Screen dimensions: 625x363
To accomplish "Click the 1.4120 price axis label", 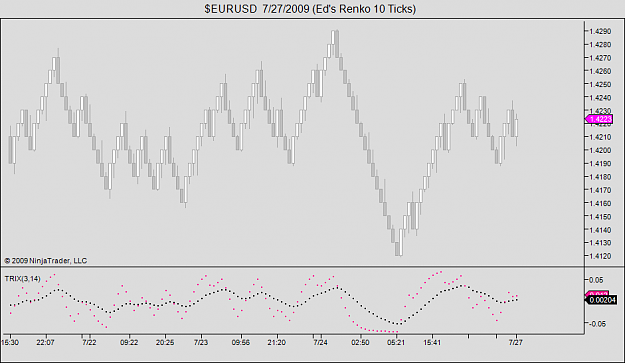I will [x=600, y=256].
